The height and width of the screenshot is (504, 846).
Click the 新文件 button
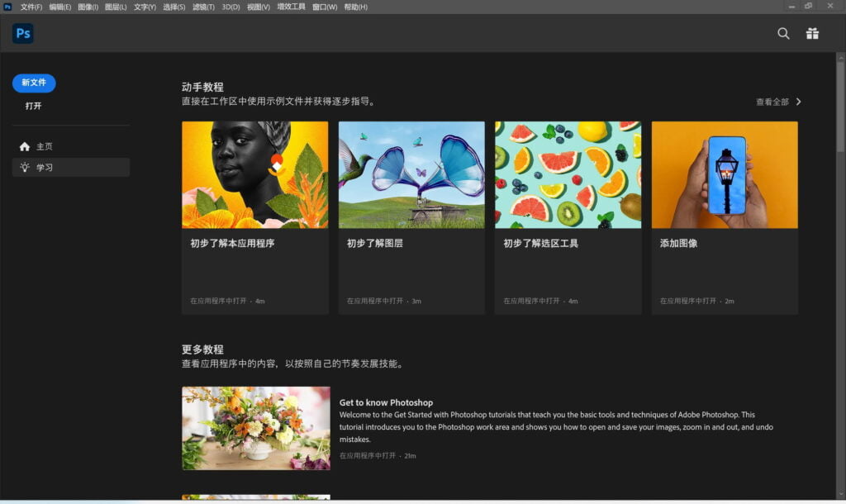(x=34, y=83)
